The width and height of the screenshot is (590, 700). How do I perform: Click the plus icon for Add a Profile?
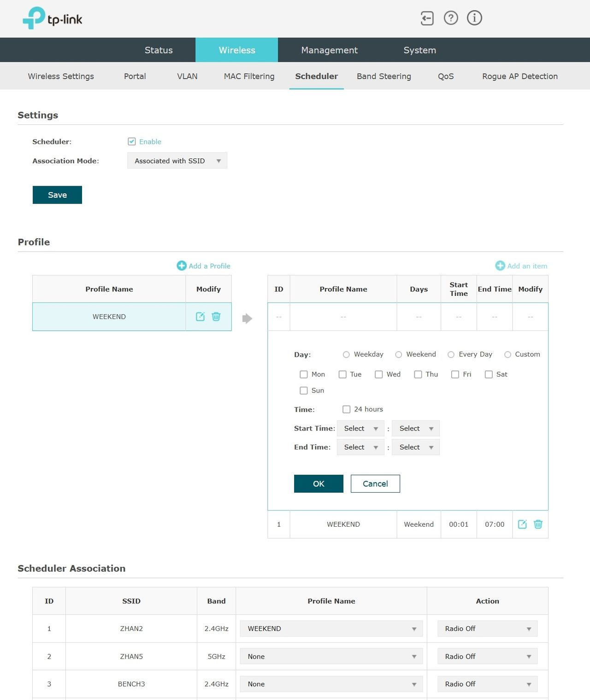182,266
